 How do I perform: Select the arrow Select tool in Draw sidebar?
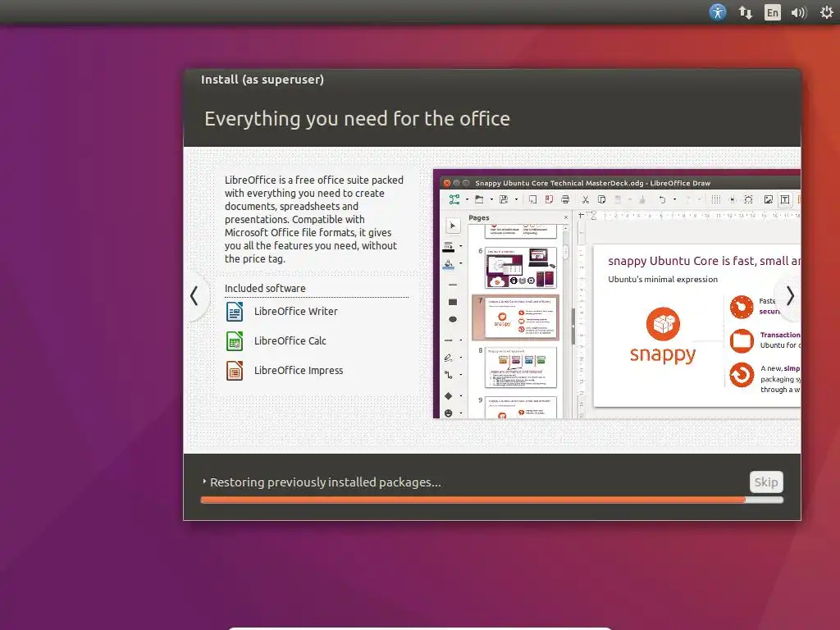coord(453,226)
